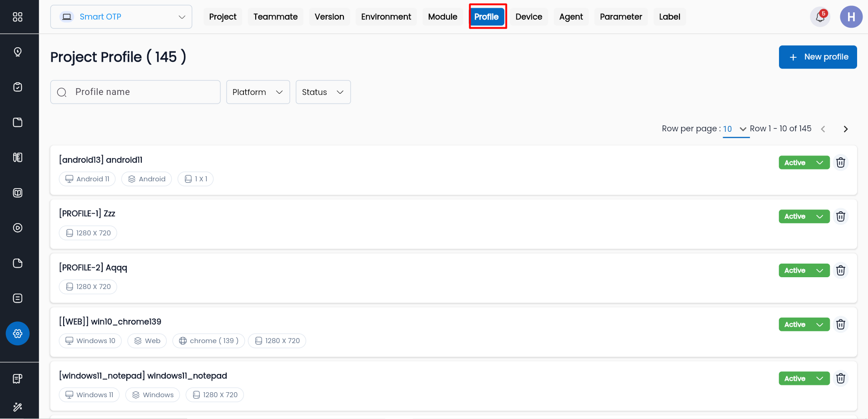868x419 pixels.
Task: Click the play circle sidebar icon
Action: (18, 228)
